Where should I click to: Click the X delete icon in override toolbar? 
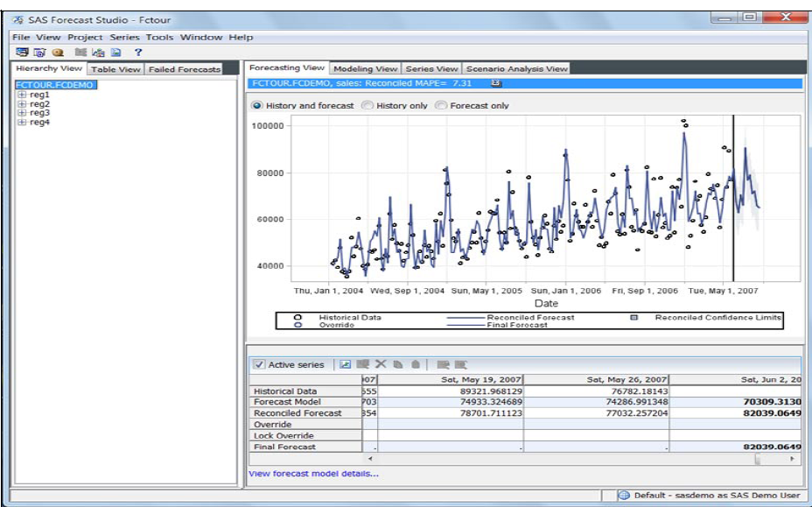click(x=381, y=364)
